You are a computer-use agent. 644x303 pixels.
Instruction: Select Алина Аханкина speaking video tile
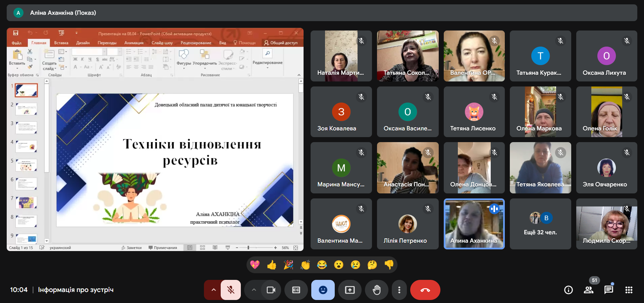tap(474, 224)
